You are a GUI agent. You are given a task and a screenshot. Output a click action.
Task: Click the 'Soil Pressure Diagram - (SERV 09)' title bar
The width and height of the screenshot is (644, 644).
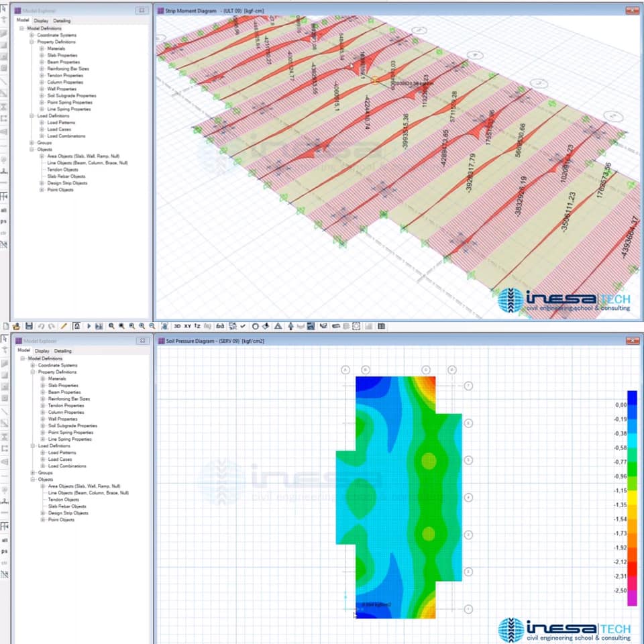coord(398,341)
